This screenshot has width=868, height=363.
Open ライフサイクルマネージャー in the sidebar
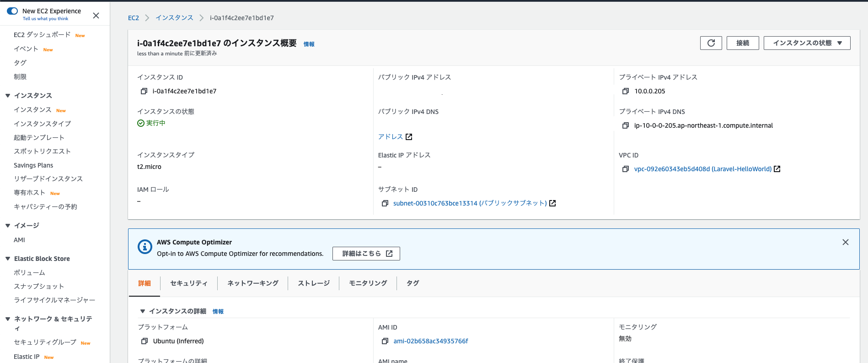pos(54,300)
